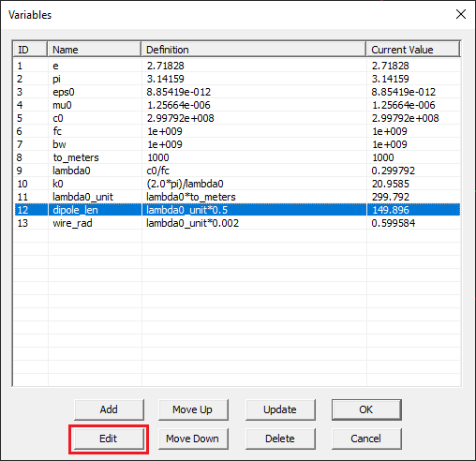The height and width of the screenshot is (461, 476).
Task: Select the dipole_len variable row
Action: pyautogui.click(x=237, y=210)
